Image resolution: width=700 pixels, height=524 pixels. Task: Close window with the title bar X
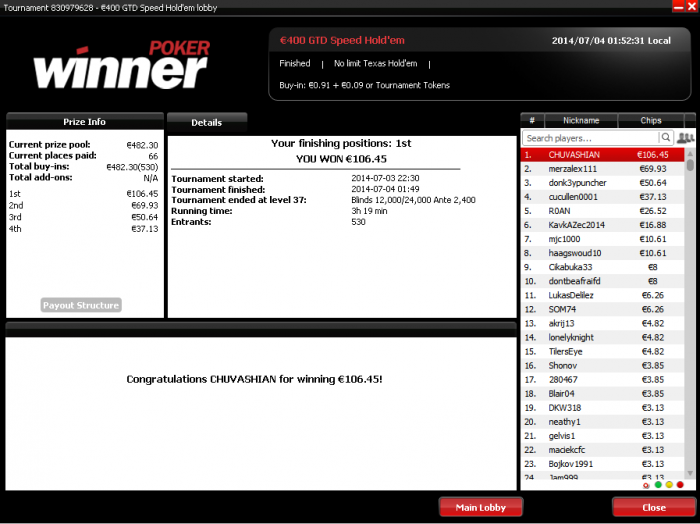pyautogui.click(x=691, y=6)
